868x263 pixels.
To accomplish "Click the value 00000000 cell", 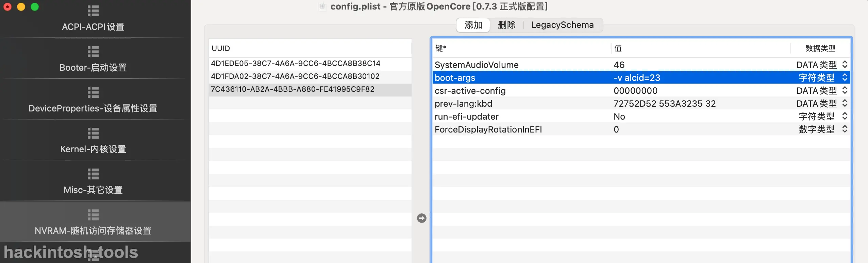I will tap(635, 91).
